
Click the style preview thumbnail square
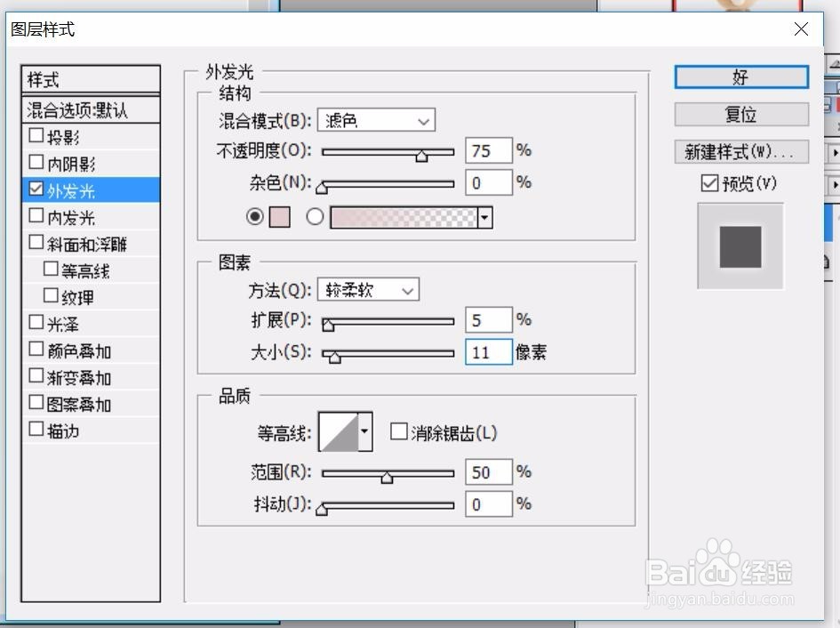(x=742, y=246)
